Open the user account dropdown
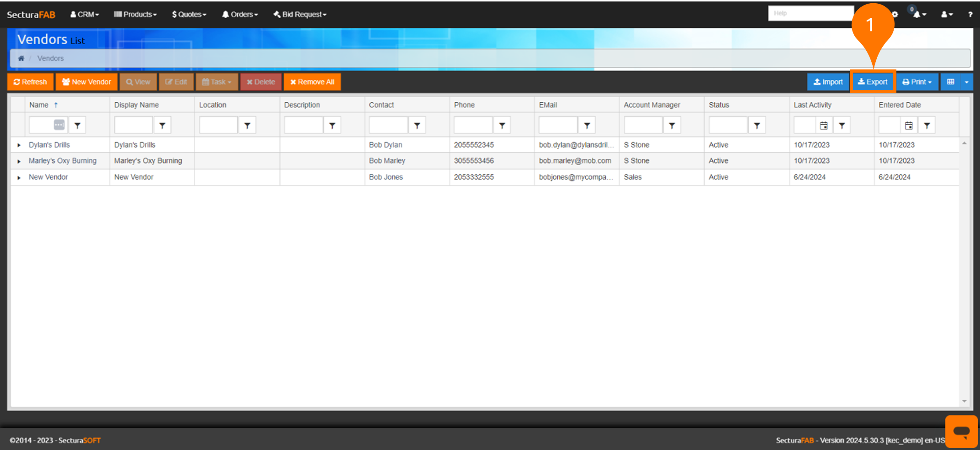The image size is (980, 450). point(946,14)
